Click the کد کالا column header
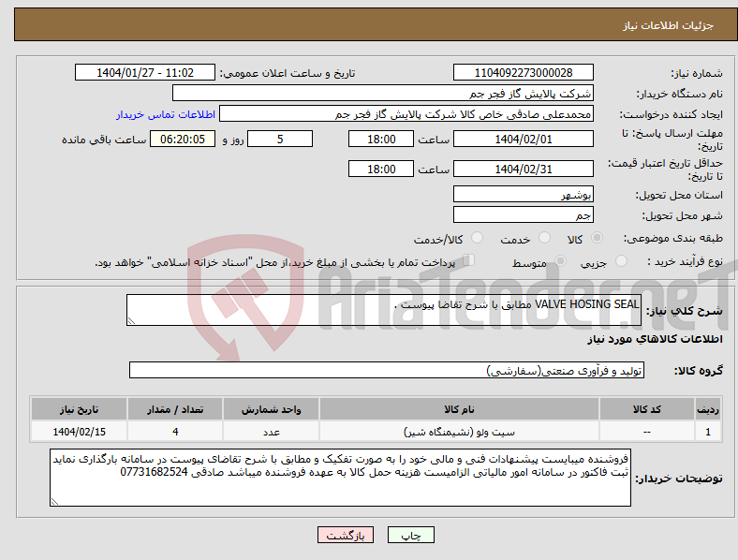This screenshot has width=738, height=560. [647, 409]
